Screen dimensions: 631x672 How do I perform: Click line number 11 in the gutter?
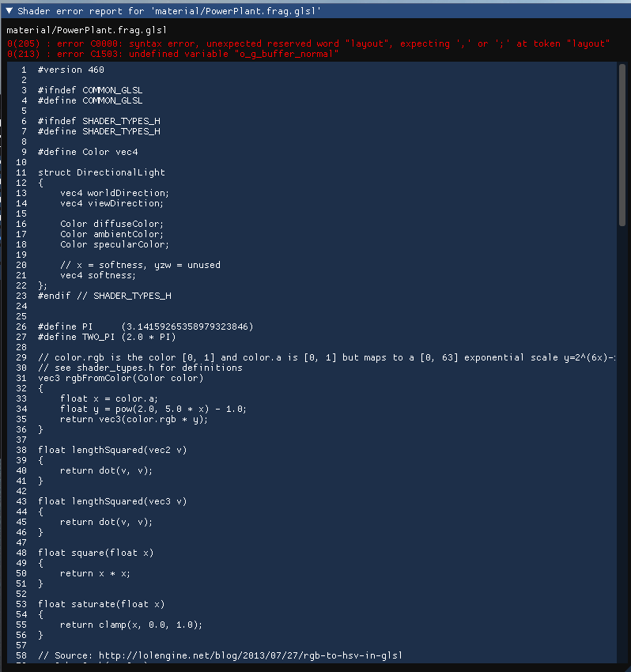(x=21, y=172)
